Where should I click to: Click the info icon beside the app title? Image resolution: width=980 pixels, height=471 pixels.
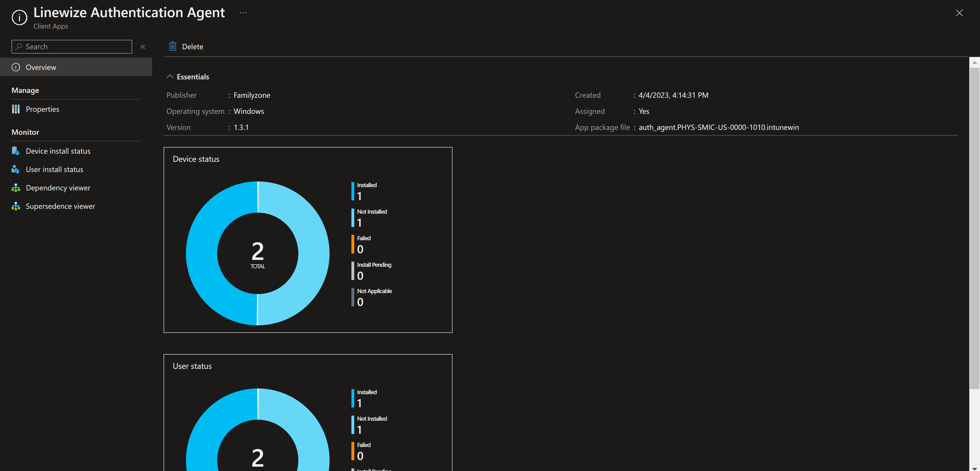19,17
